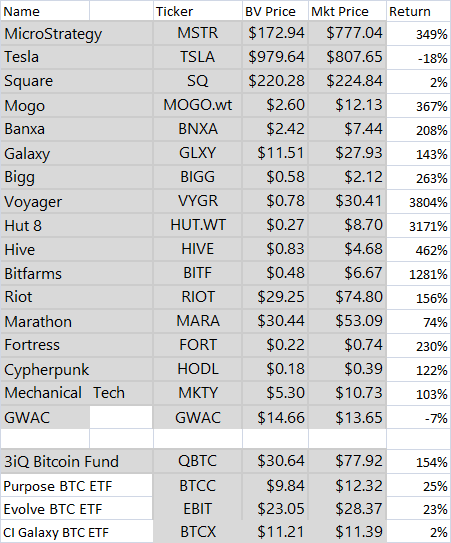Click the RIOT ticker cell
Screen dimensions: 451x543
click(x=198, y=297)
